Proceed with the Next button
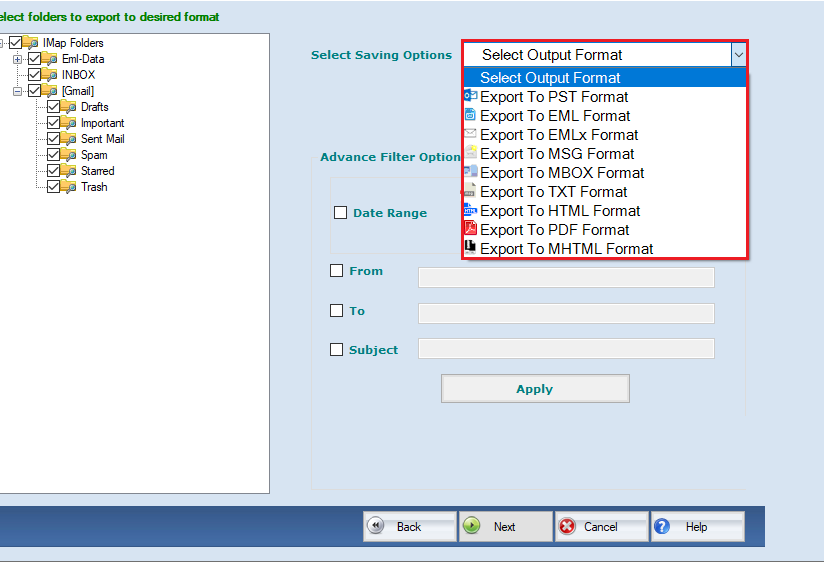Screen dimensions: 824x562 click(506, 526)
